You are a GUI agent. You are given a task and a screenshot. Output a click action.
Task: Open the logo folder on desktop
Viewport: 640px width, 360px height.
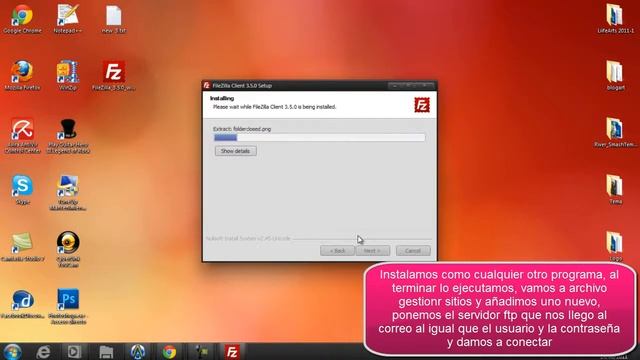[615, 247]
